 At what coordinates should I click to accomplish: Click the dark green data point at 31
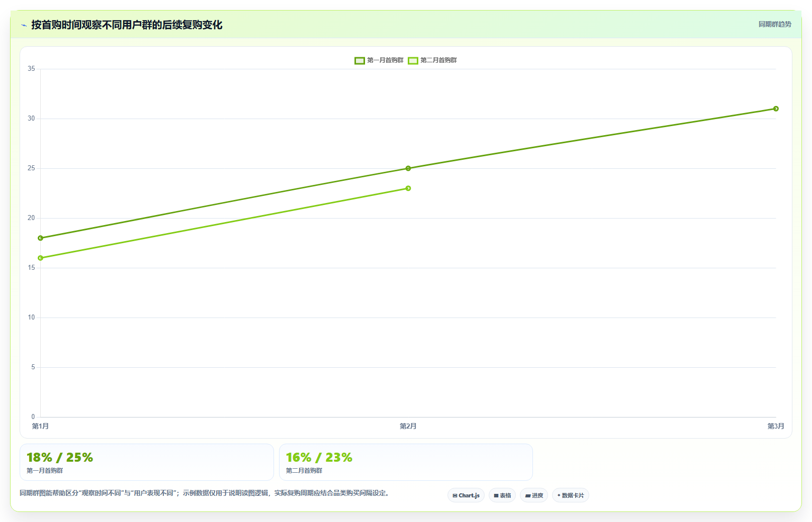tap(776, 109)
